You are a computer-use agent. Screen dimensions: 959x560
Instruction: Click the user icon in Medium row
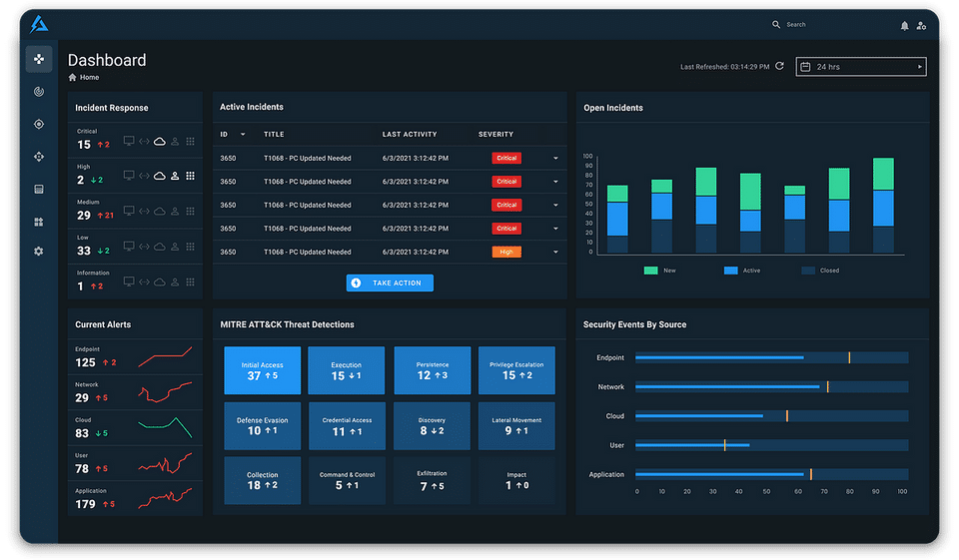pyautogui.click(x=175, y=212)
